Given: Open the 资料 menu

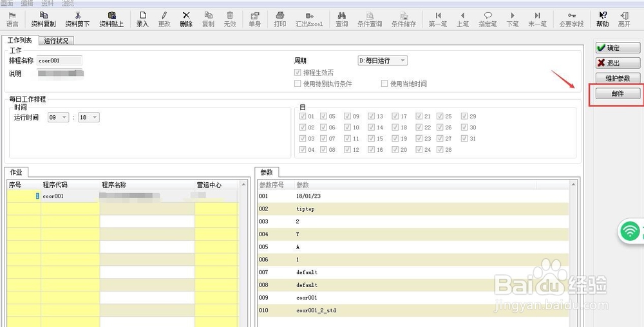Looking at the screenshot, I should pos(48,3).
